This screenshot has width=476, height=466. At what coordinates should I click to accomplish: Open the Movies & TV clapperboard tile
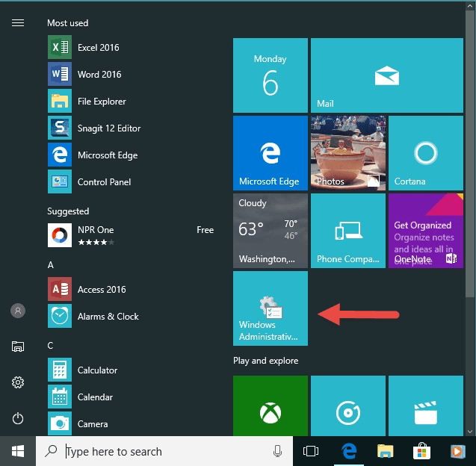click(x=426, y=406)
